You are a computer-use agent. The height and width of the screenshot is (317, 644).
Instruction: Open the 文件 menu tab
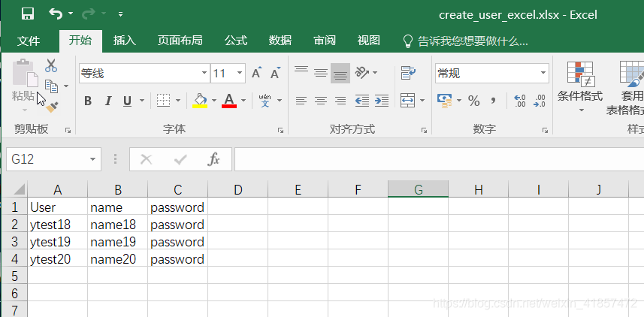coord(29,41)
